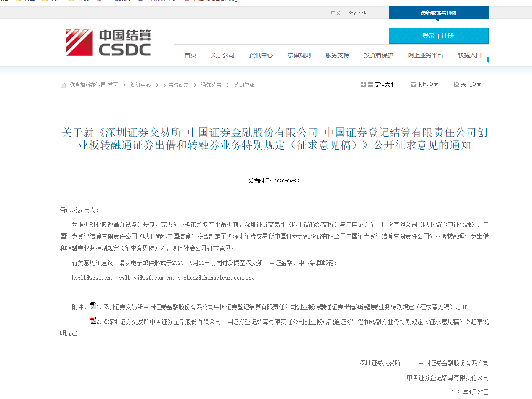This screenshot has height=399, width=532.
Task: Click the 打印页面 link text
Action: (428, 84)
